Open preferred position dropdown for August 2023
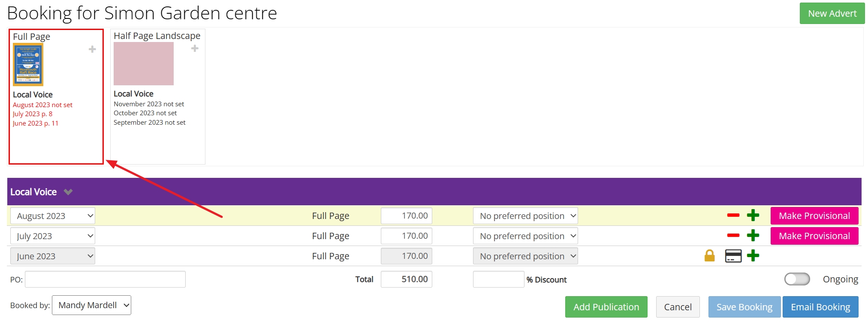This screenshot has height=324, width=868. 525,216
